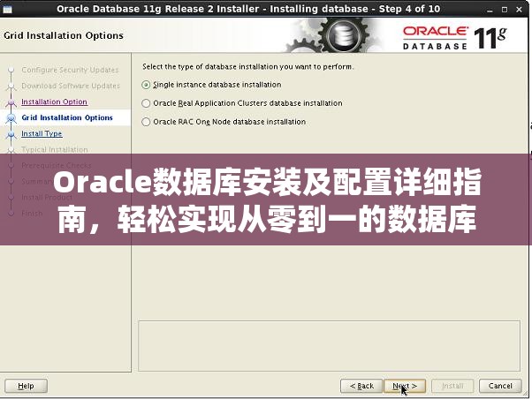This screenshot has height=399, width=532.
Task: Open the window menu icon in title bar
Action: 7,9
